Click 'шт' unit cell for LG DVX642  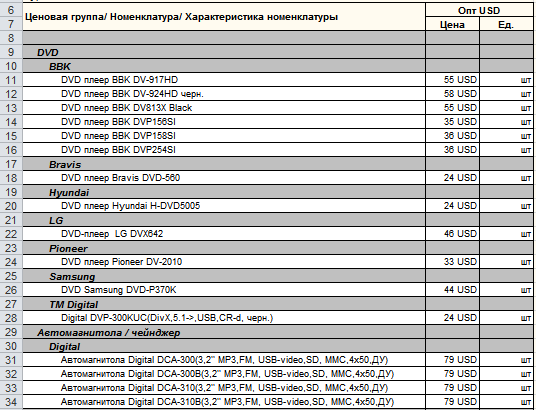pyautogui.click(x=506, y=234)
